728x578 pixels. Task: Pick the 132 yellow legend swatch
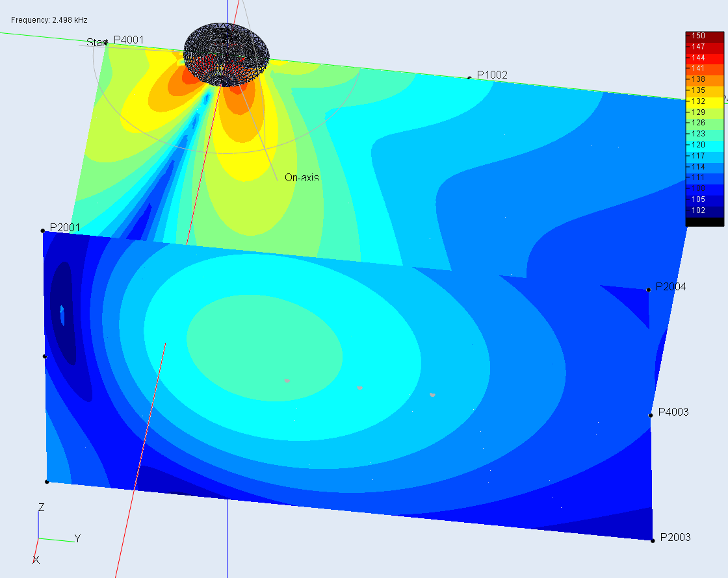(705, 101)
